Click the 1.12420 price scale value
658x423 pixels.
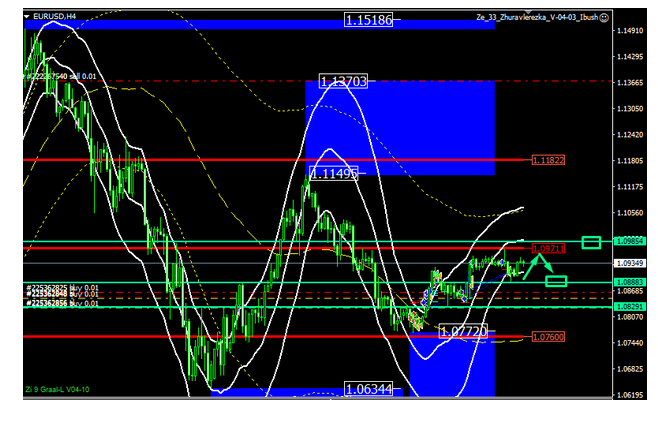click(x=630, y=135)
